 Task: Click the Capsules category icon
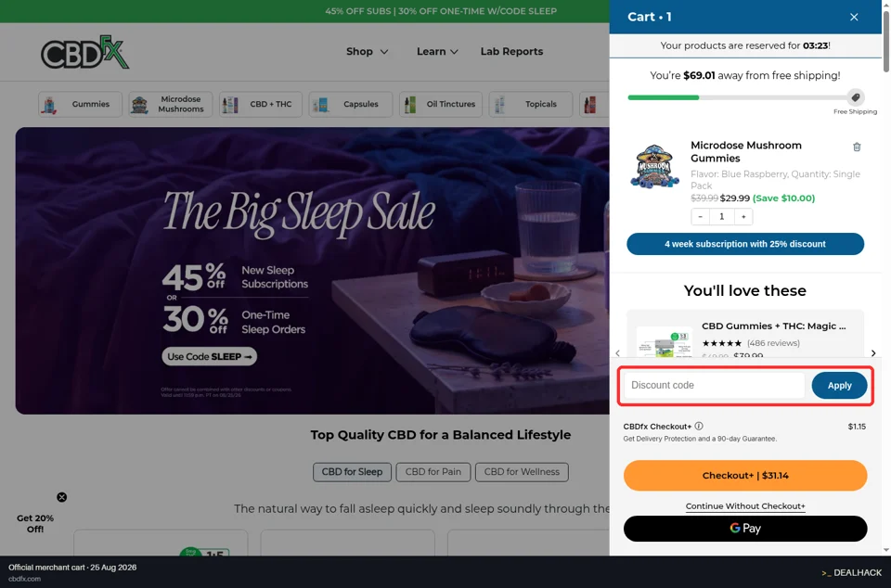[320, 105]
